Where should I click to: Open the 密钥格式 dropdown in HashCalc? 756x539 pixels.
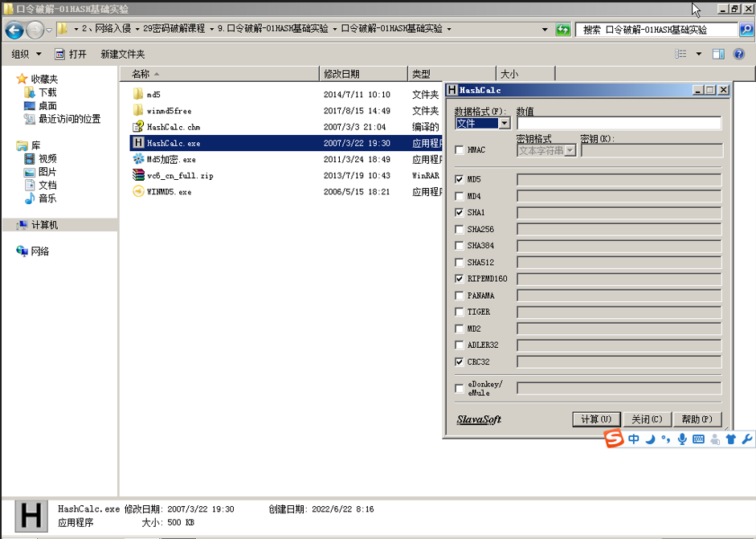(570, 151)
